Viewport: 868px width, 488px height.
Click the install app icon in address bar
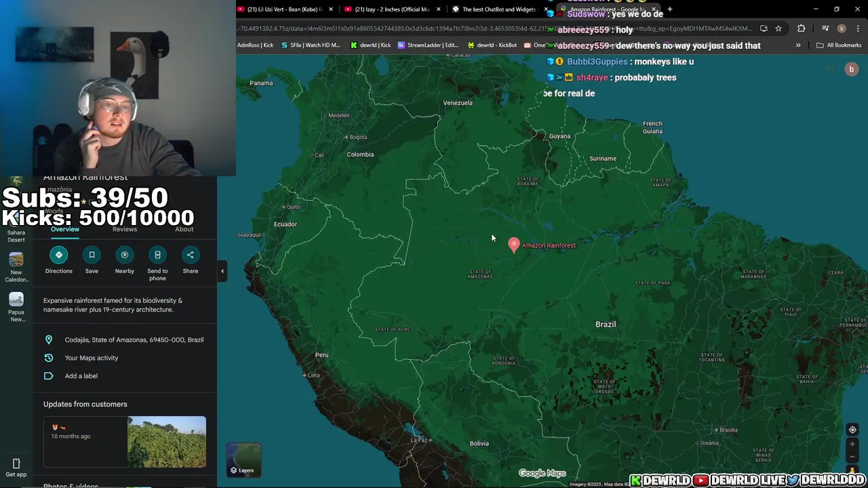764,28
